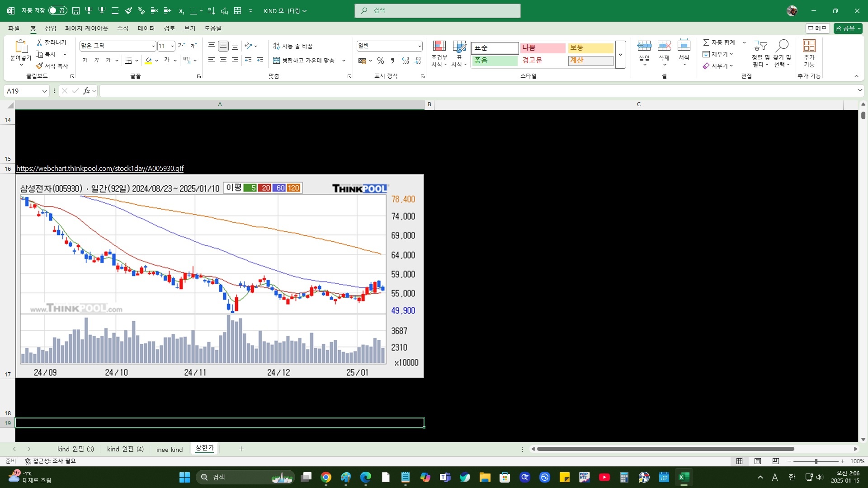The height and width of the screenshot is (488, 868).
Task: Switch to Page Break Preview in status bar
Action: point(776,461)
